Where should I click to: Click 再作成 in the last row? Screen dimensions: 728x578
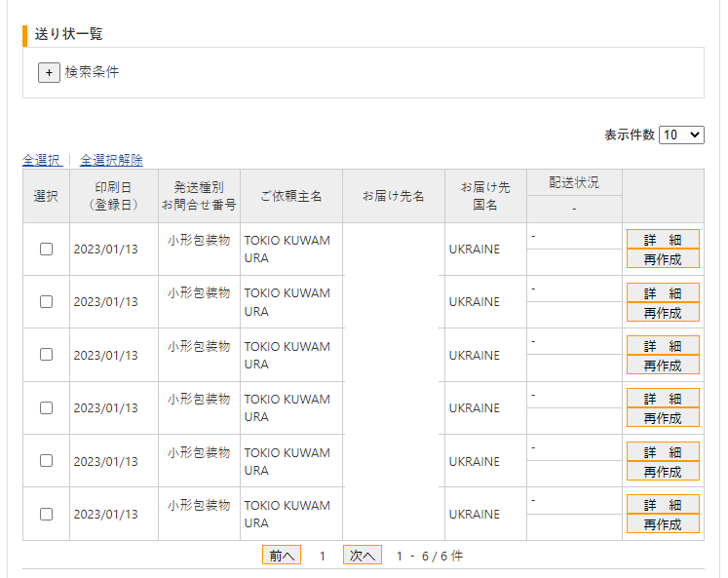[663, 524]
